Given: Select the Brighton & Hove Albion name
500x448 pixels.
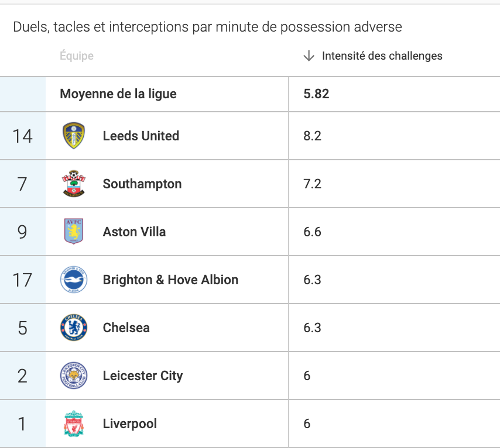Looking at the screenshot, I should click(x=170, y=280).
